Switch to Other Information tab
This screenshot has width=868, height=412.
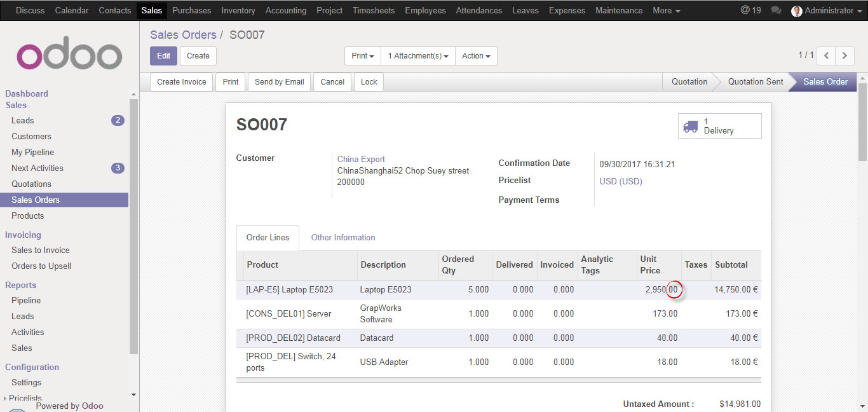pyautogui.click(x=343, y=237)
